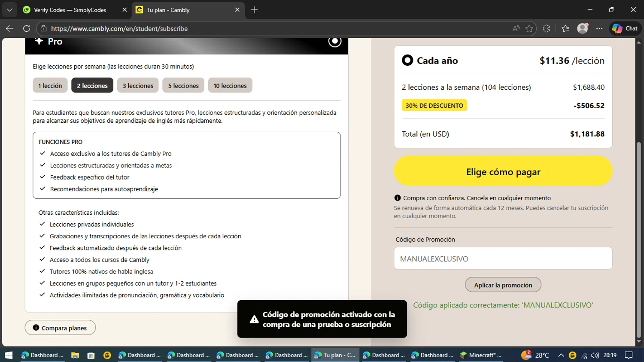The width and height of the screenshot is (644, 362).
Task: Switch to Tu plan taskbar window
Action: (x=335, y=355)
